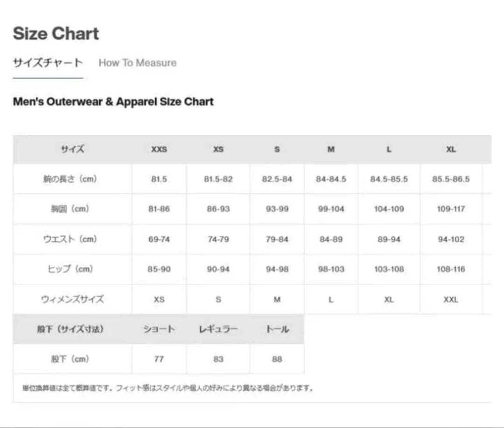The width and height of the screenshot is (504, 428).
Task: Click the ヒップ (cm) row label
Action: 70,269
